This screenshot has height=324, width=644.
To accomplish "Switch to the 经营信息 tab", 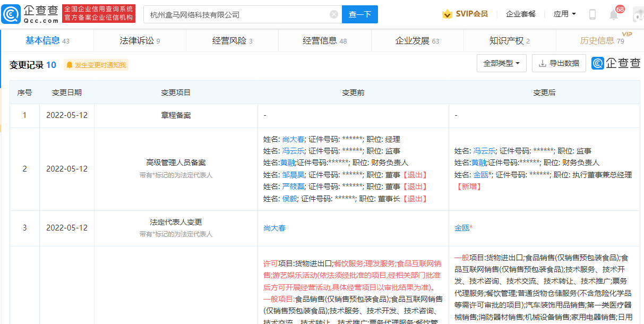I will [325, 40].
